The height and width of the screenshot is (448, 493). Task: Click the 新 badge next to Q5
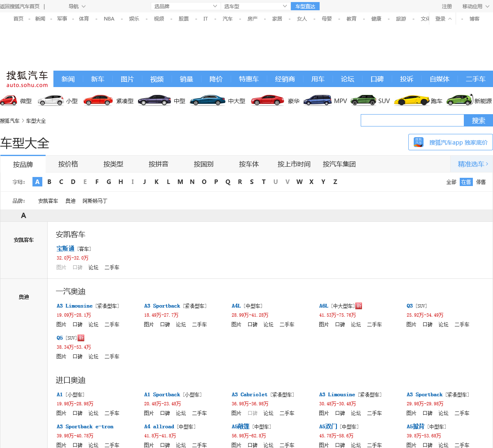click(x=81, y=338)
